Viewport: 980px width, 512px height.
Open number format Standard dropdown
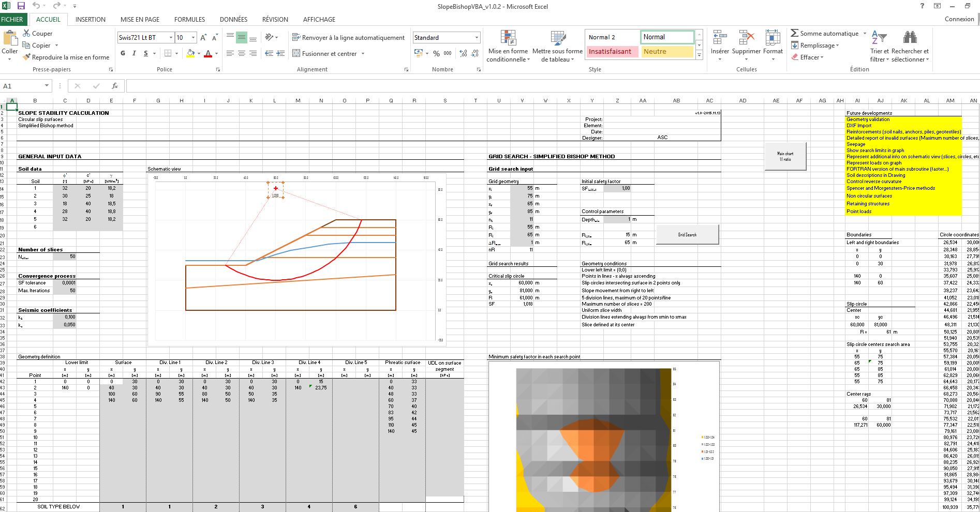pyautogui.click(x=477, y=37)
